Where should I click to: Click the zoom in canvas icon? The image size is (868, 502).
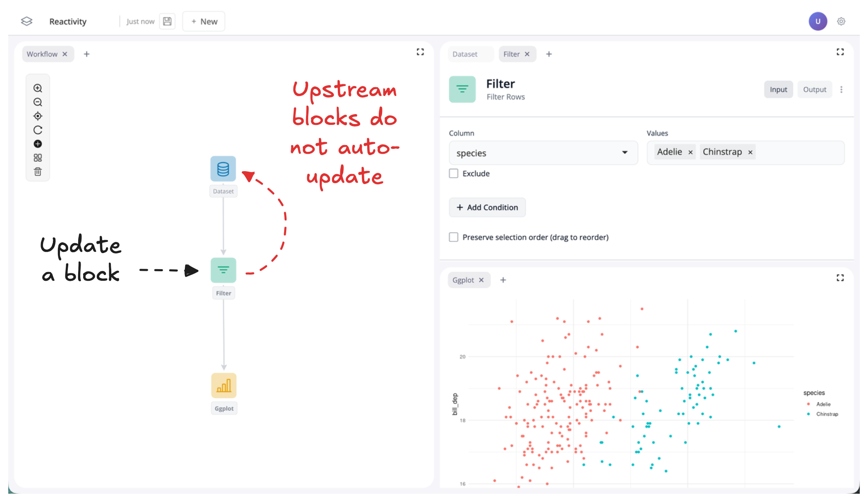point(38,88)
